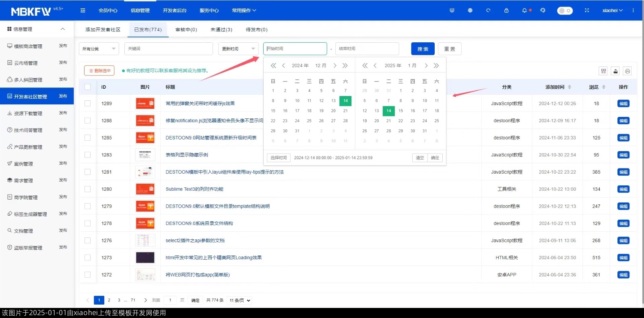Click the print table icon
Viewport: 644px width, 318px height.
click(627, 71)
